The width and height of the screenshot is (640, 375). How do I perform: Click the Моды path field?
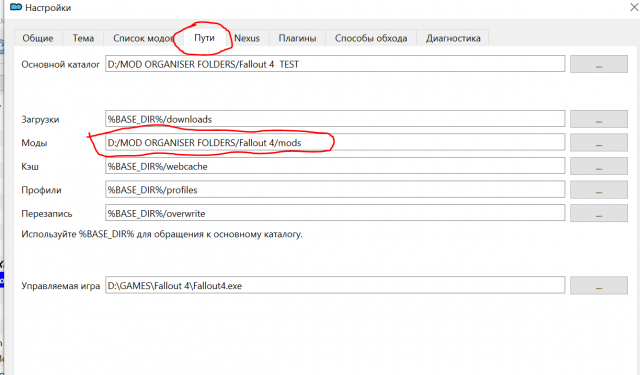point(335,143)
